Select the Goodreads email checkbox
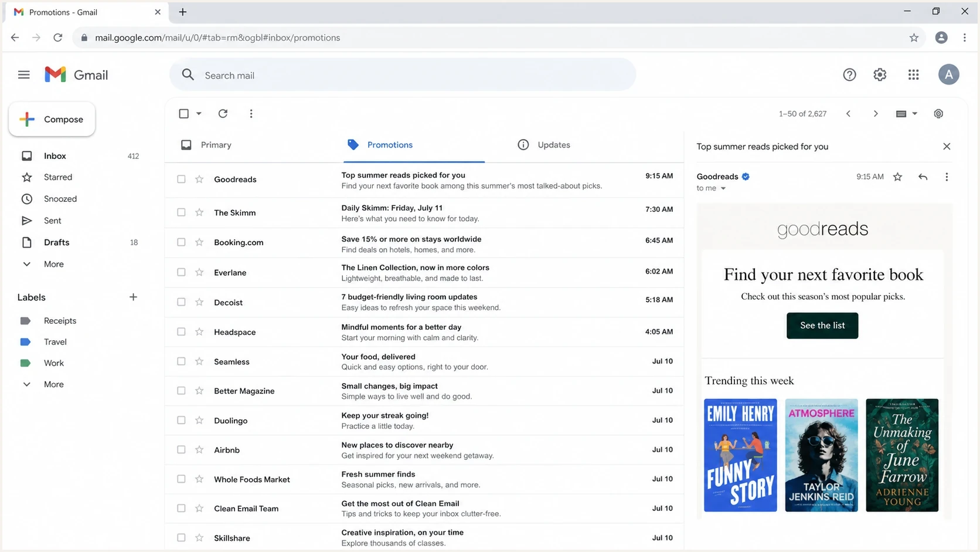Viewport: 980px width, 552px height. point(181,179)
